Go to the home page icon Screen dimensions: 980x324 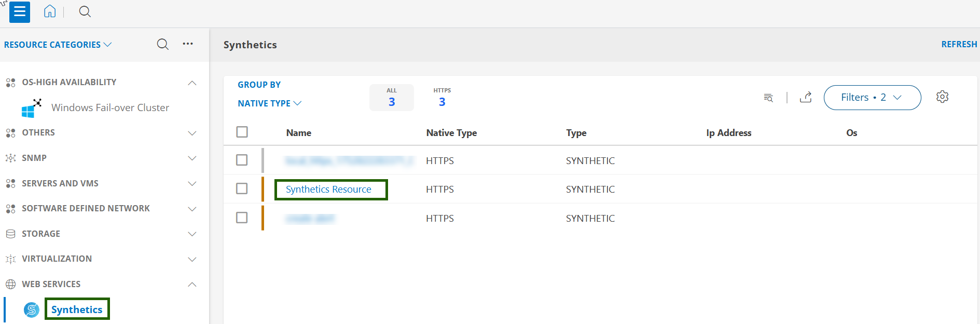[50, 11]
